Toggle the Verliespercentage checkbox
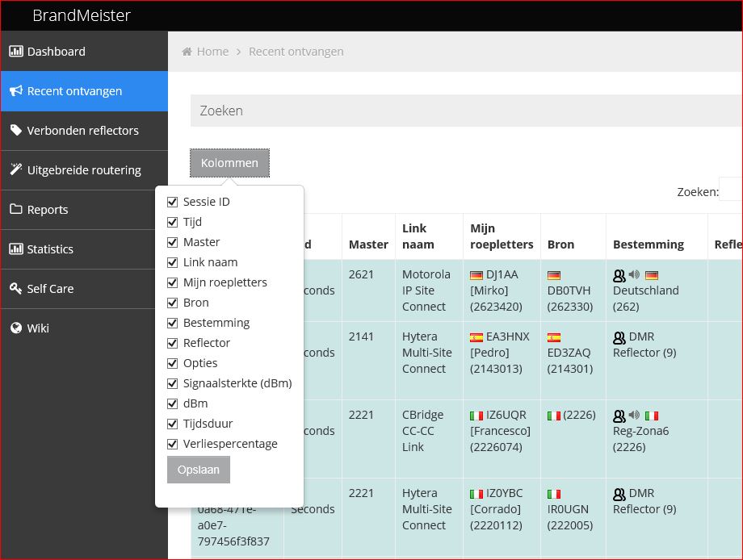 coord(173,444)
